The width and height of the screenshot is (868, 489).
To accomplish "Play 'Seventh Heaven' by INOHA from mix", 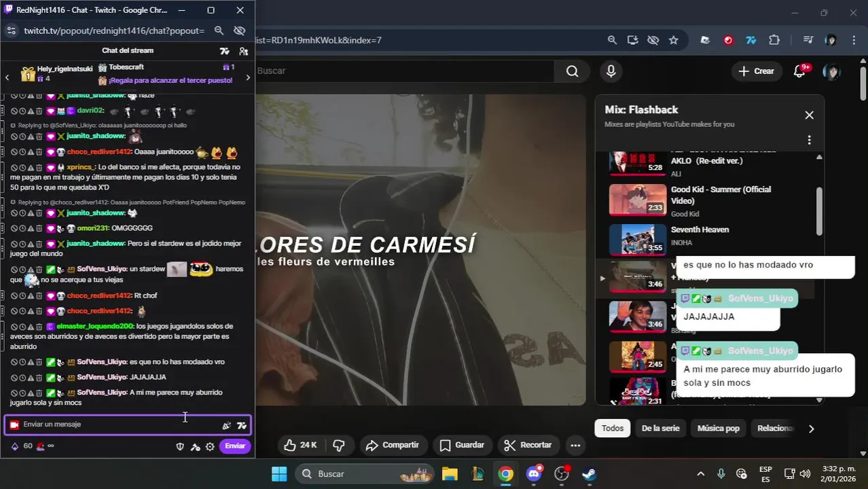I will pyautogui.click(x=706, y=239).
